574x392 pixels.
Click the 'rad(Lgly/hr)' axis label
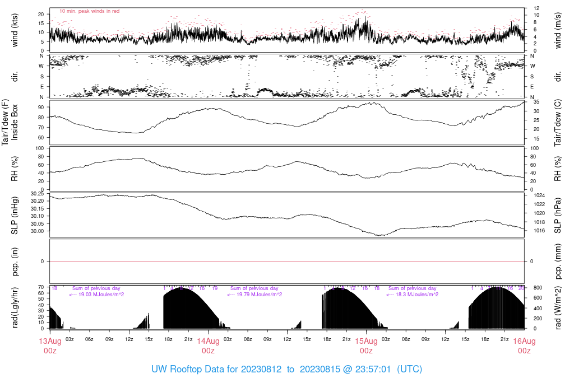click(x=15, y=307)
